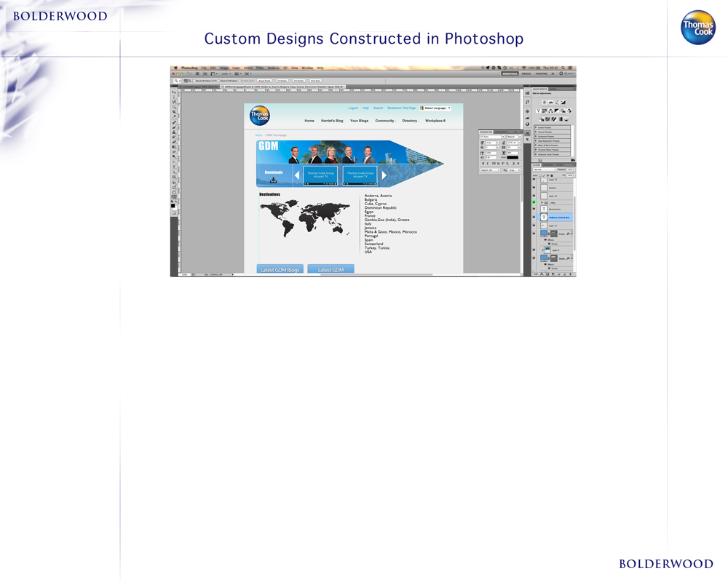The height and width of the screenshot is (582, 728).
Task: Open the Apple menu
Action: 175,68
